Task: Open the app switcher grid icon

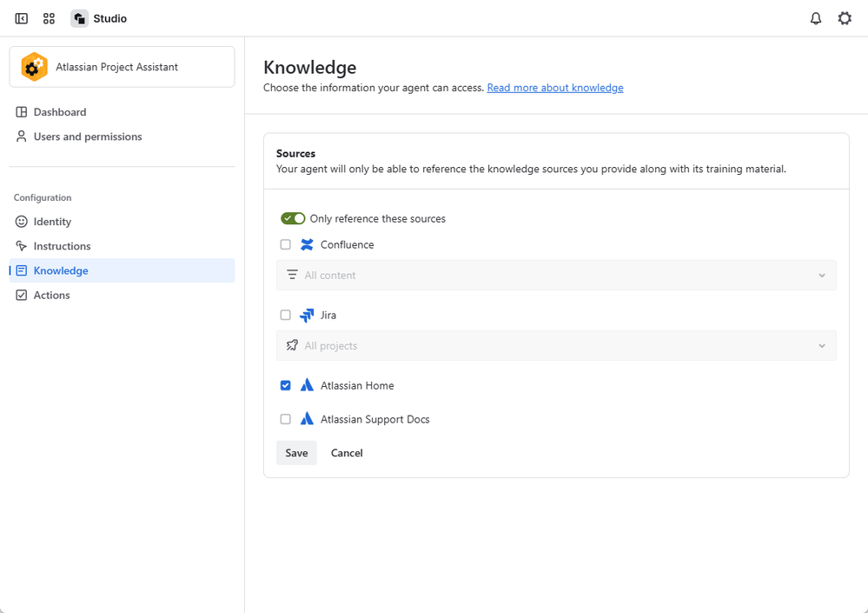Action: click(x=49, y=18)
